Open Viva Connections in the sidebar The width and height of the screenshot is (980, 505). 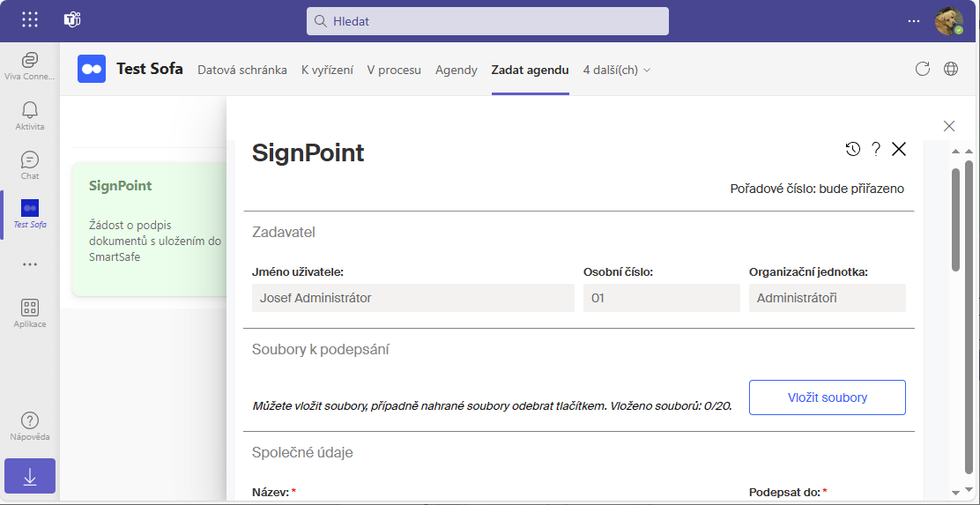pyautogui.click(x=29, y=67)
